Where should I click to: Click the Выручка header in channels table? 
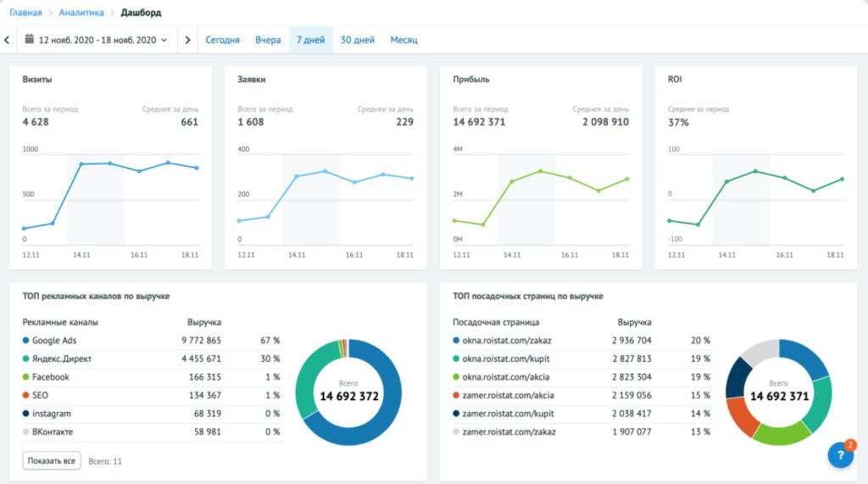click(x=204, y=322)
